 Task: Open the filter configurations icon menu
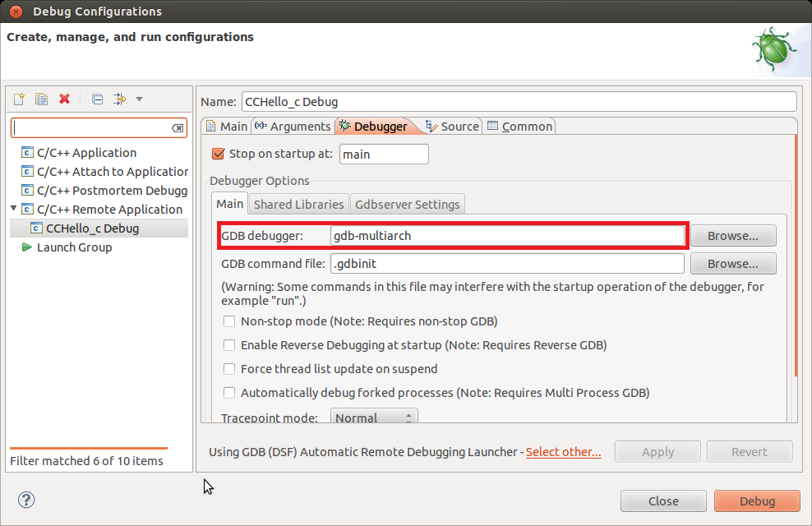pyautogui.click(x=120, y=99)
